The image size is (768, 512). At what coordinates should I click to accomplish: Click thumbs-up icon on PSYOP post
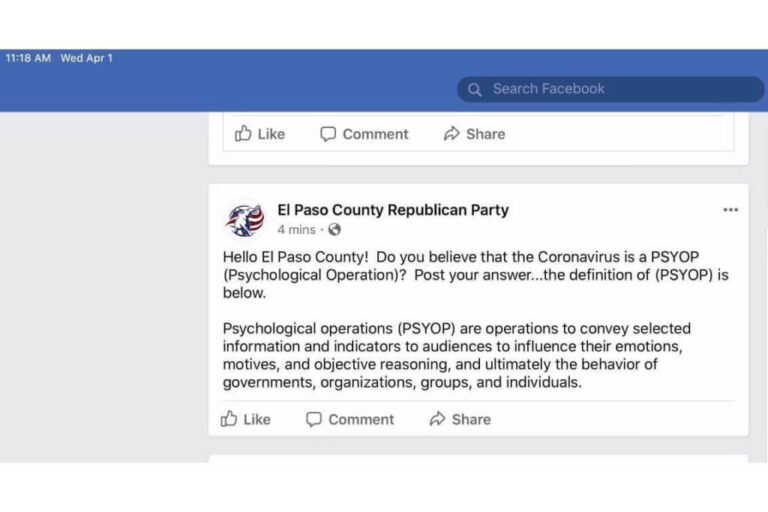pyautogui.click(x=229, y=418)
